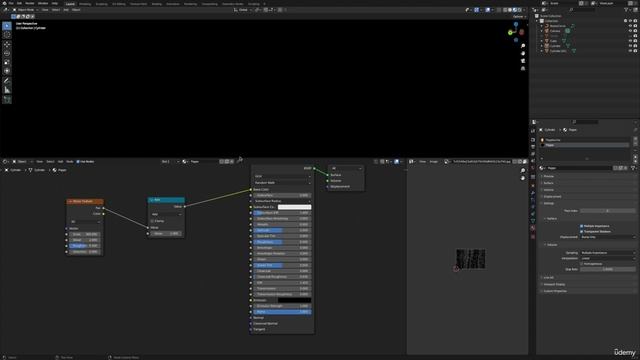Expand the Displacement panel in material properties
This screenshot has width=640, height=360.
[552, 197]
